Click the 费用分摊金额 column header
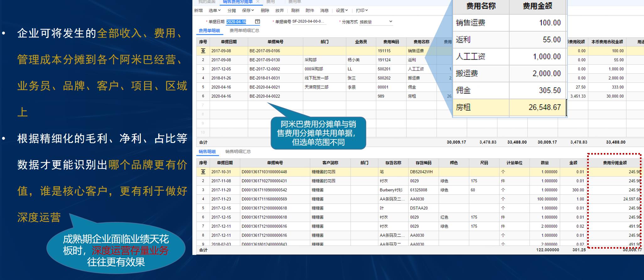Viewport: 644px width, 280px height. [615, 163]
